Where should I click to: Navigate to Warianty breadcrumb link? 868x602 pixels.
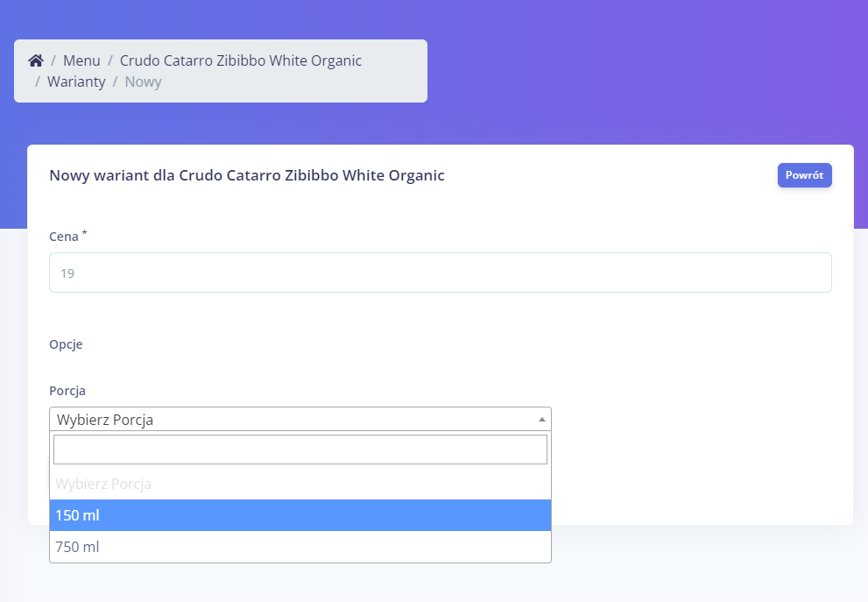click(x=76, y=81)
